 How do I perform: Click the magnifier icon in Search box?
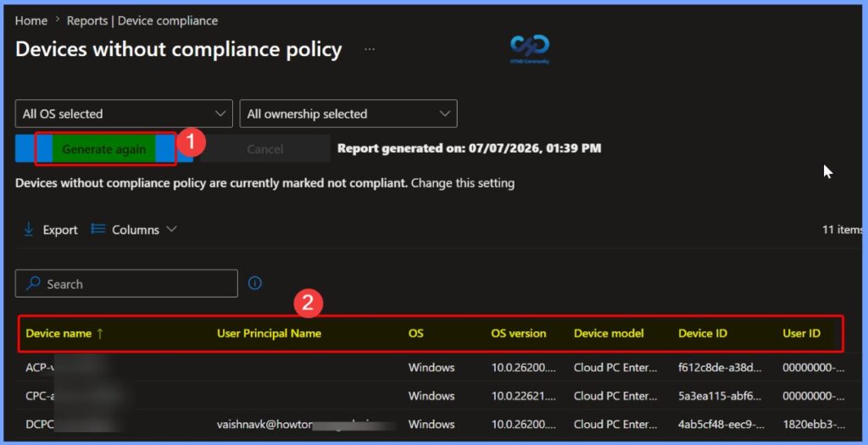[33, 283]
